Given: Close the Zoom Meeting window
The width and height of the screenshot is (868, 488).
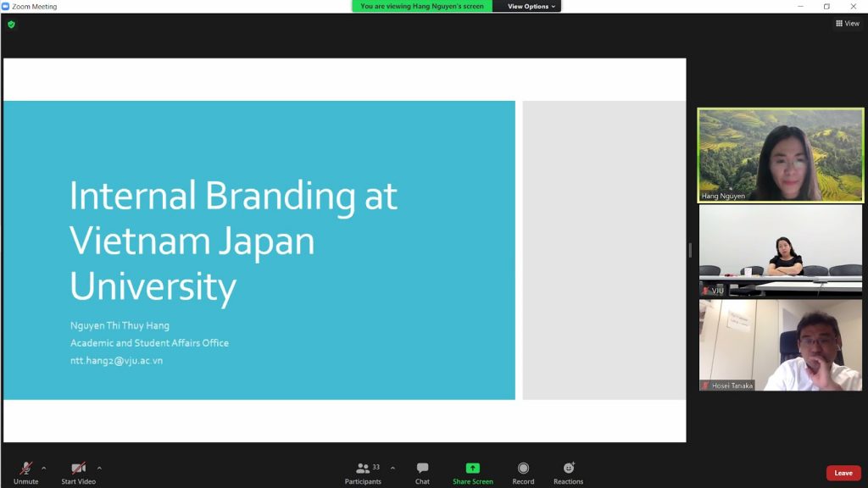Looking at the screenshot, I should 853,6.
